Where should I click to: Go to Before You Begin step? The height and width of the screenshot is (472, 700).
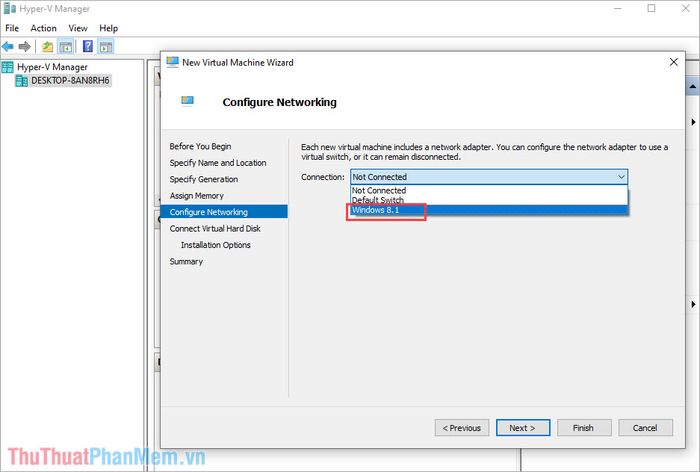click(200, 146)
